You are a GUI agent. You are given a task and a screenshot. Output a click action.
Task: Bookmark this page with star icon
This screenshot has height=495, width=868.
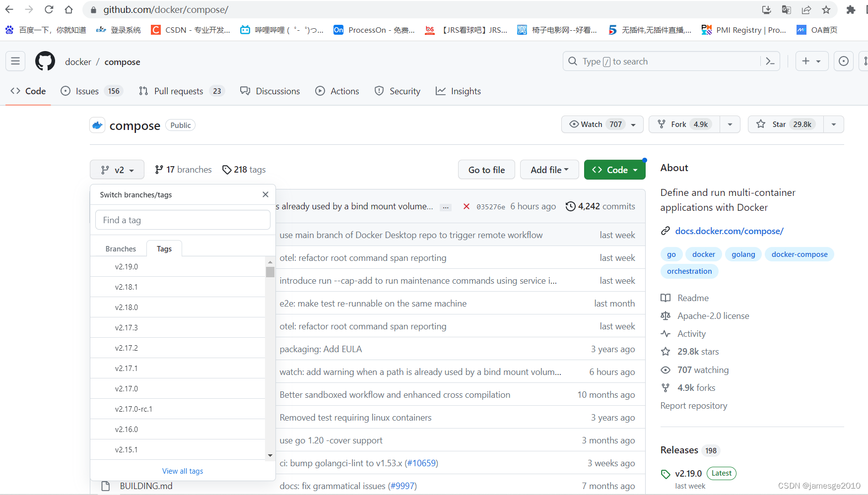(826, 9)
